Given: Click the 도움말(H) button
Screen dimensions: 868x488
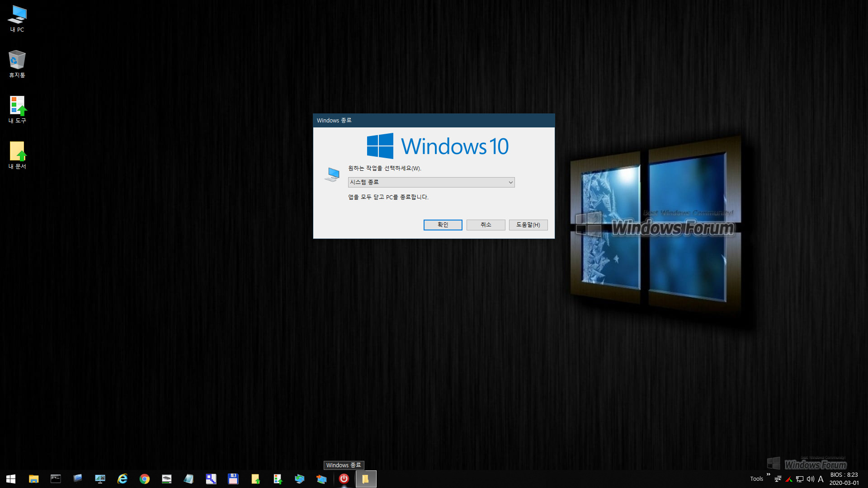Looking at the screenshot, I should point(528,225).
